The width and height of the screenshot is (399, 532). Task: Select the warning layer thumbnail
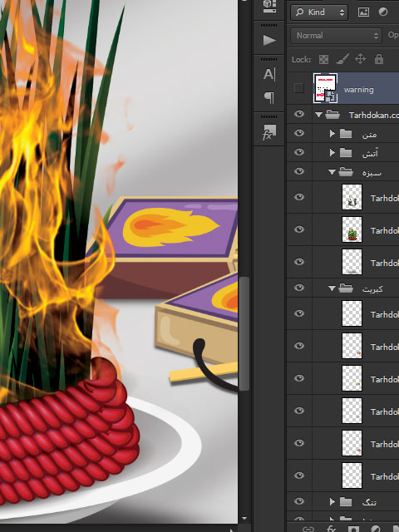pyautogui.click(x=325, y=88)
